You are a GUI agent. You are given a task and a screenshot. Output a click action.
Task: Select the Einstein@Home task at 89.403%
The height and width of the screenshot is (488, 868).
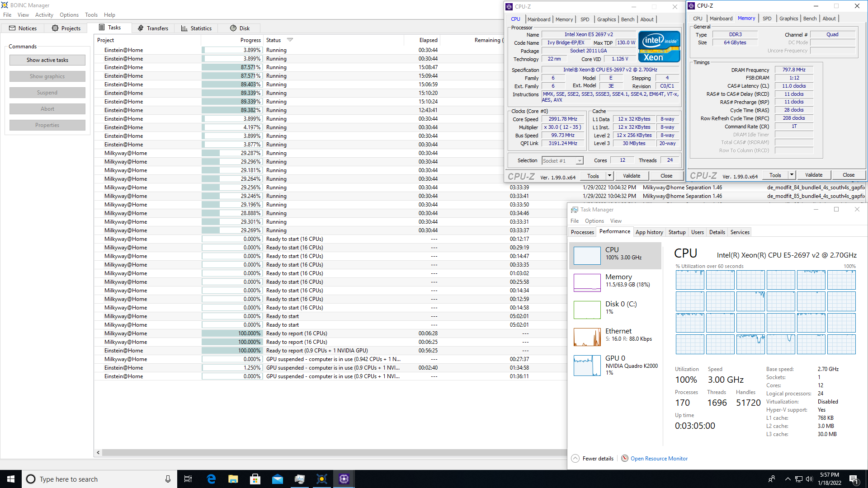[x=298, y=84]
